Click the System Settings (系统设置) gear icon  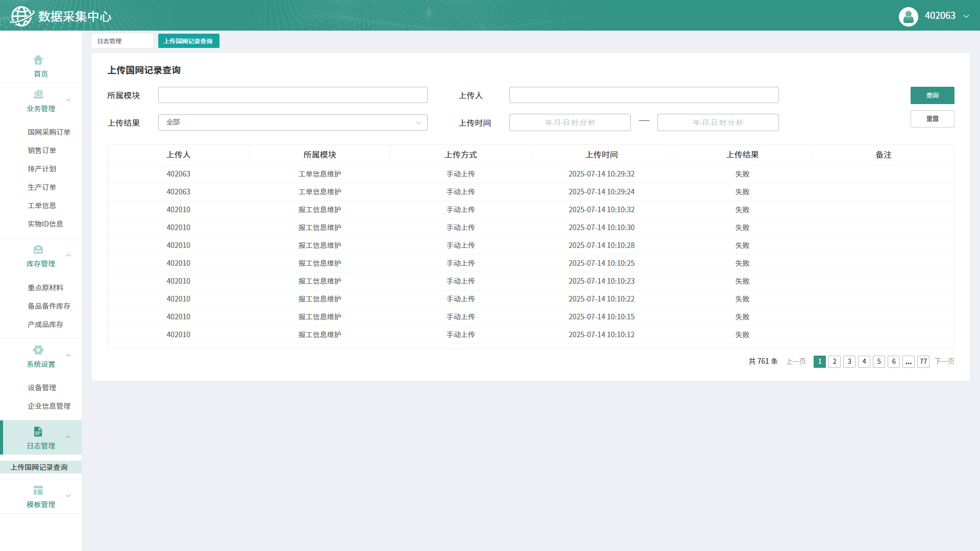tap(38, 350)
